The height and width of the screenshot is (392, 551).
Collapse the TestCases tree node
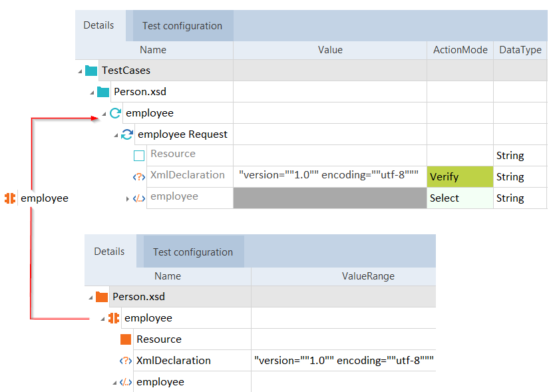point(80,71)
